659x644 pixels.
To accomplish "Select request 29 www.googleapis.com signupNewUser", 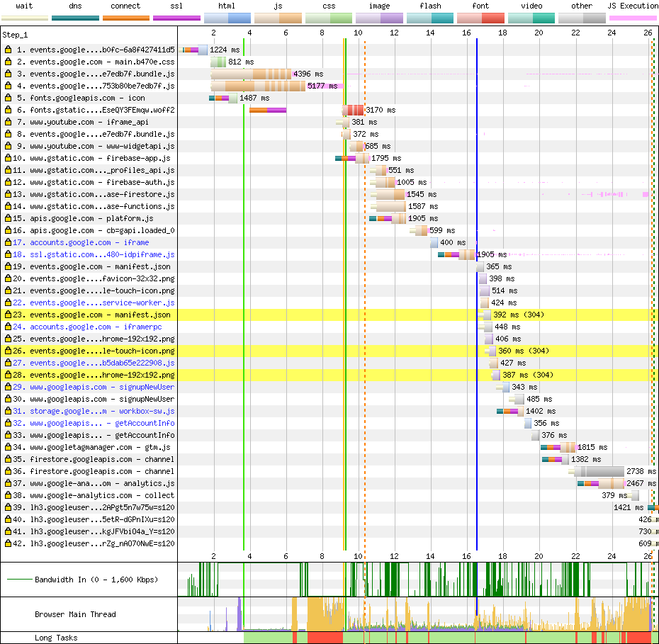I will [102, 387].
